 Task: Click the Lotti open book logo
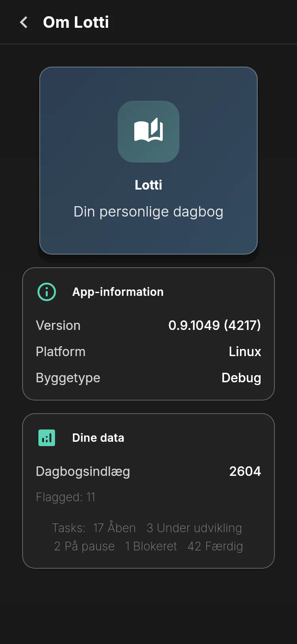click(x=148, y=131)
